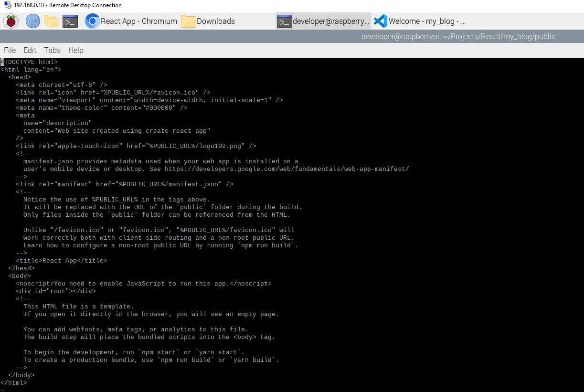Image resolution: width=584 pixels, height=392 pixels.
Task: Click the manifest.json link tag line
Action: click(x=125, y=184)
